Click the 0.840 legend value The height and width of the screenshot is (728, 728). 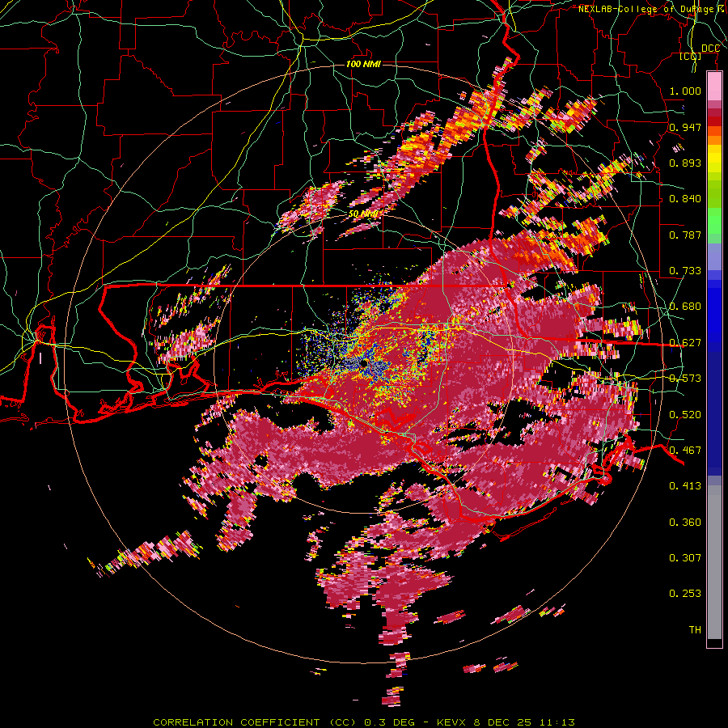click(685, 199)
